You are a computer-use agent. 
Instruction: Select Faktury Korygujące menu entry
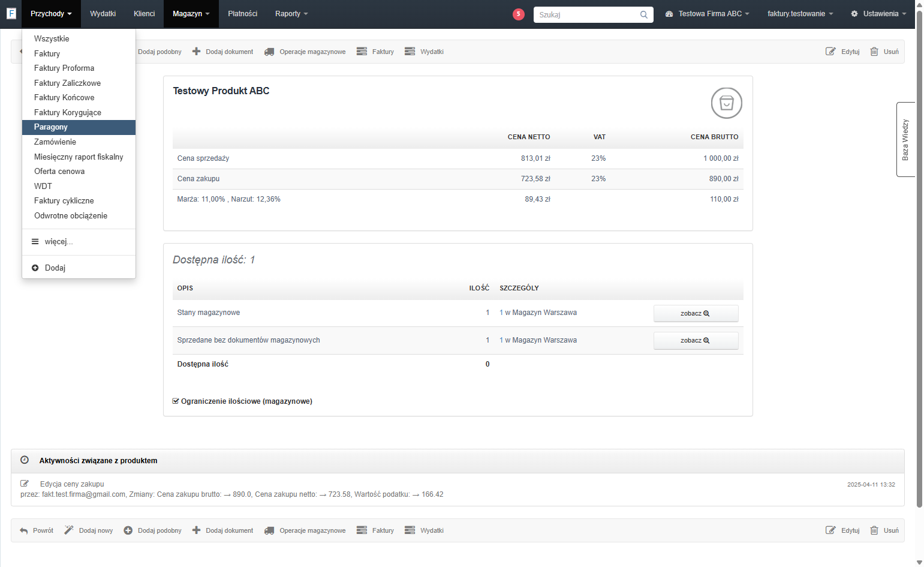point(79,113)
